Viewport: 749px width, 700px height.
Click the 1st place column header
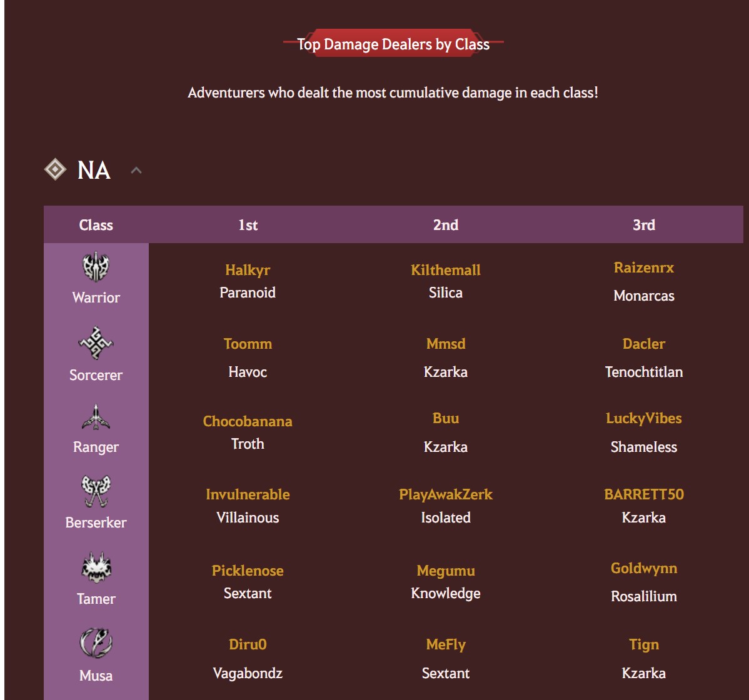248,225
